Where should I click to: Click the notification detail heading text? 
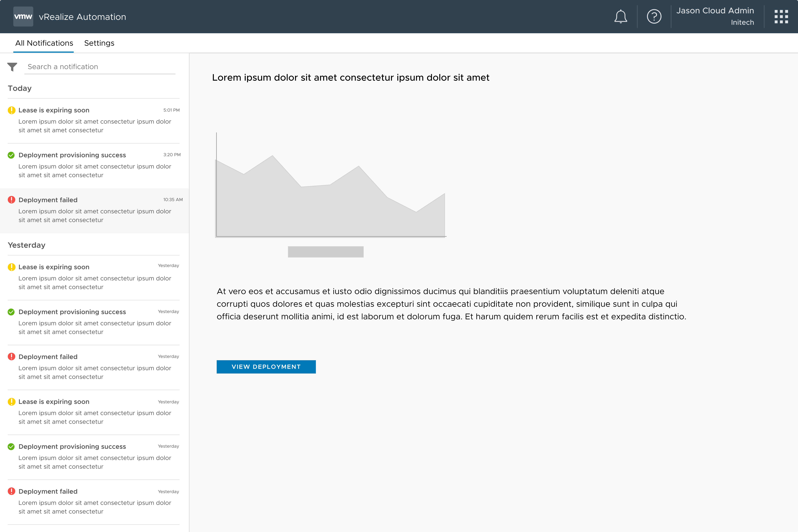pyautogui.click(x=351, y=78)
